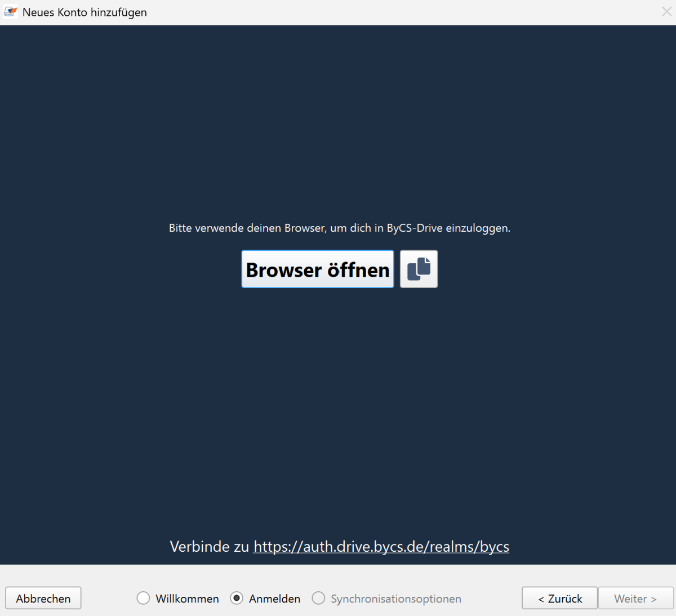Click the word ByCS-Drive in the instruction
This screenshot has height=616, width=676.
(x=414, y=228)
